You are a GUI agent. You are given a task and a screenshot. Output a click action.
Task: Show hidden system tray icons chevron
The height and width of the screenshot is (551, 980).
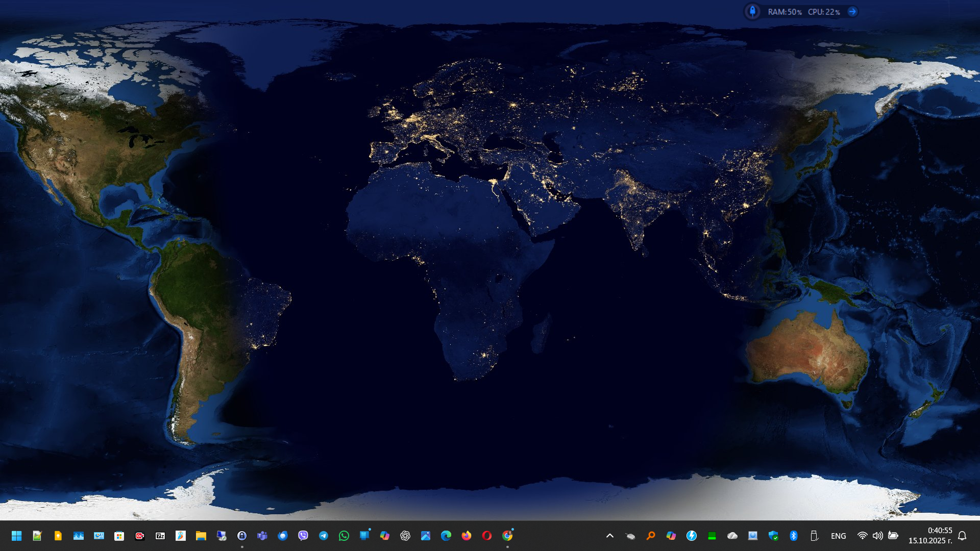click(610, 536)
